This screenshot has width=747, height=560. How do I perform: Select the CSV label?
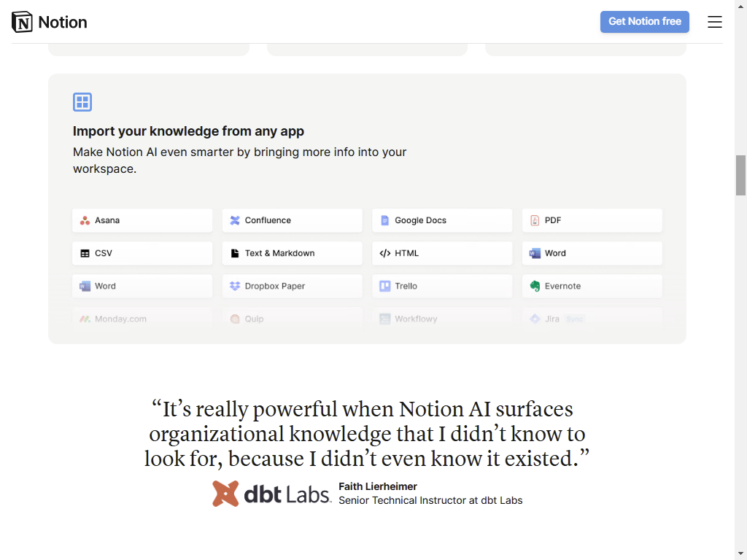tap(104, 253)
